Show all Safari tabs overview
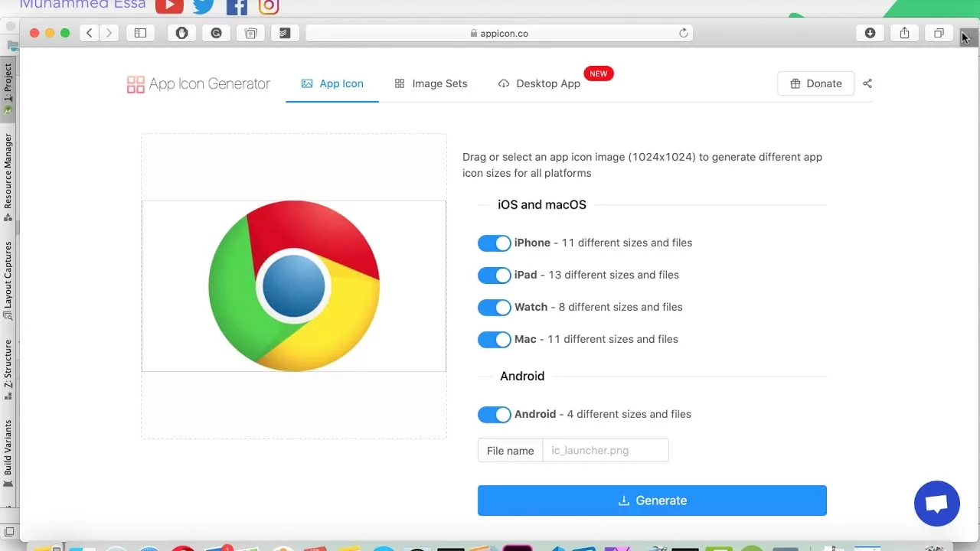This screenshot has height=551, width=980. tap(939, 33)
